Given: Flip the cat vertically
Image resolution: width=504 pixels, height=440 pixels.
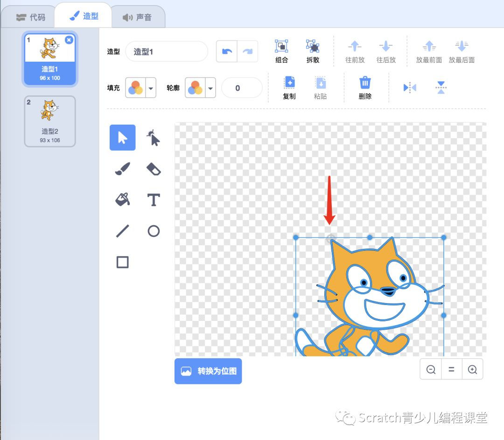Looking at the screenshot, I should (441, 87).
